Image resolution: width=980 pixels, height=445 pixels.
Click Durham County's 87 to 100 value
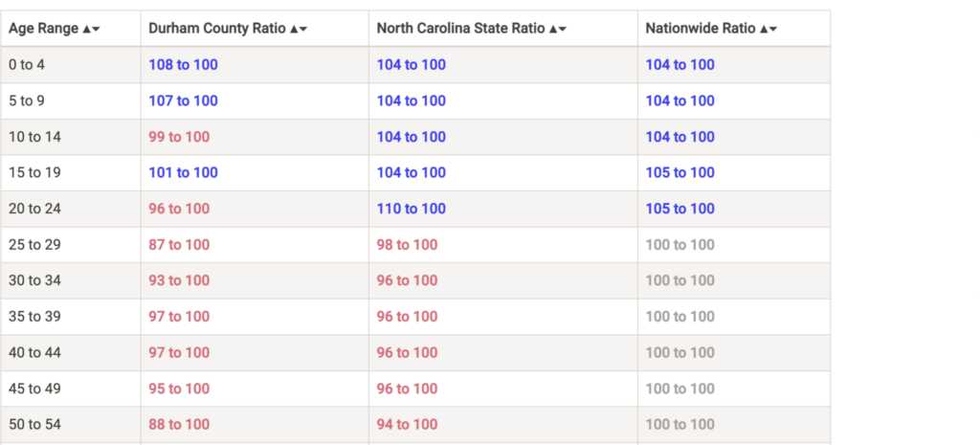tap(179, 245)
